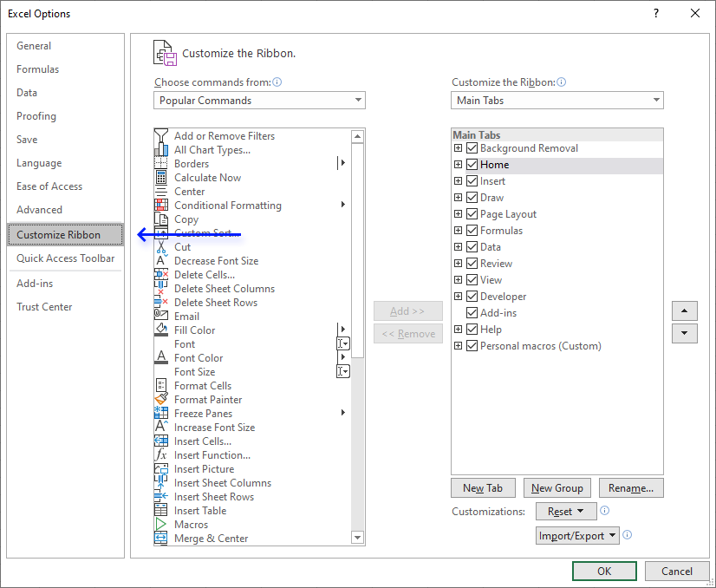This screenshot has height=588, width=716.
Task: Click the New Tab button
Action: [483, 488]
